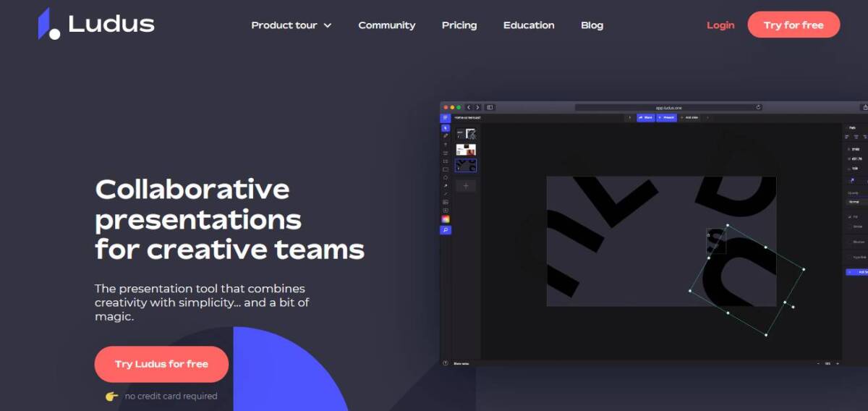Open the gradient color icon in sidebar
Viewport: 868px width, 411px height.
click(x=446, y=219)
